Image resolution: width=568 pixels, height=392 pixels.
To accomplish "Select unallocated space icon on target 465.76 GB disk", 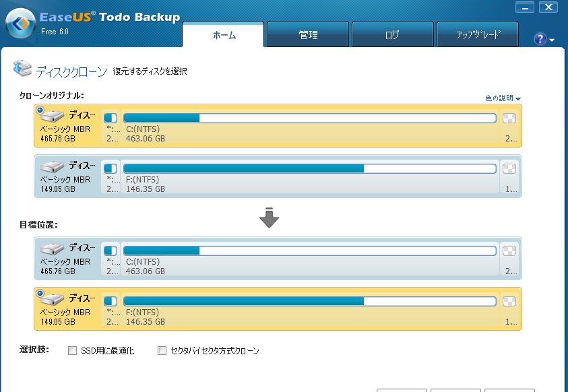I will point(509,251).
